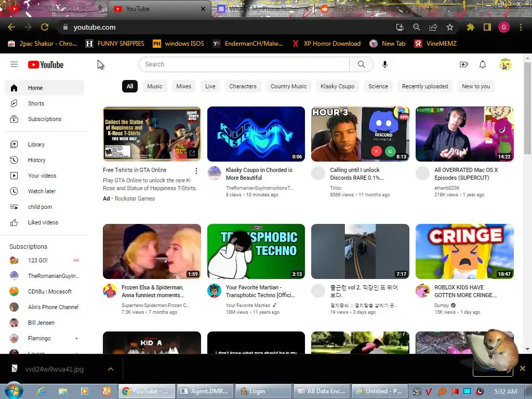The height and width of the screenshot is (399, 532).
Task: Open the 123 GO! subscription channel
Action: [44, 261]
